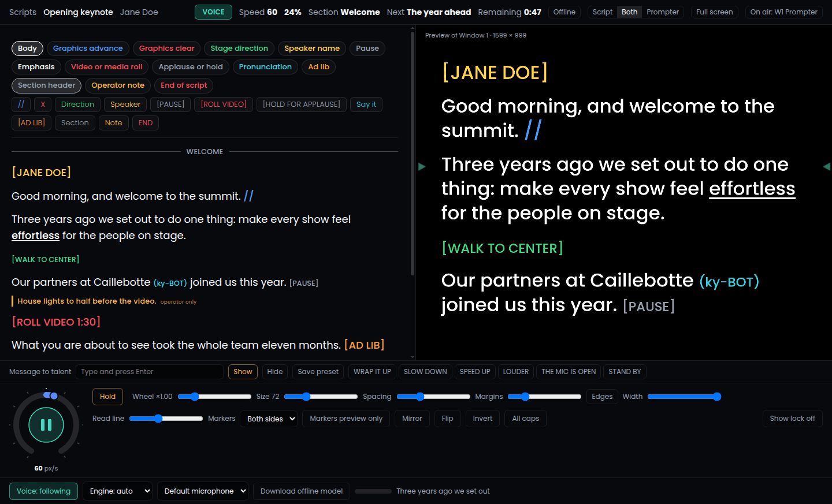Screen dimensions: 832x504
Task: Click the script editor scrollbar
Action: (412, 153)
